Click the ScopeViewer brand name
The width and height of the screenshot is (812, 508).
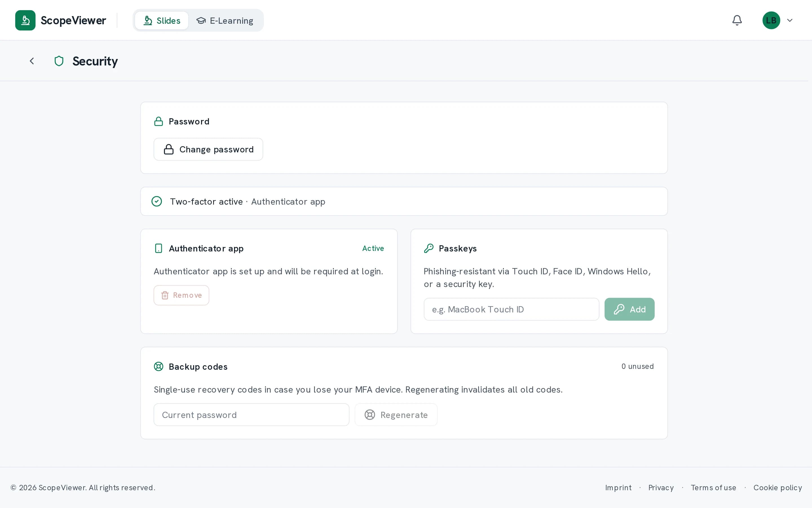click(73, 21)
